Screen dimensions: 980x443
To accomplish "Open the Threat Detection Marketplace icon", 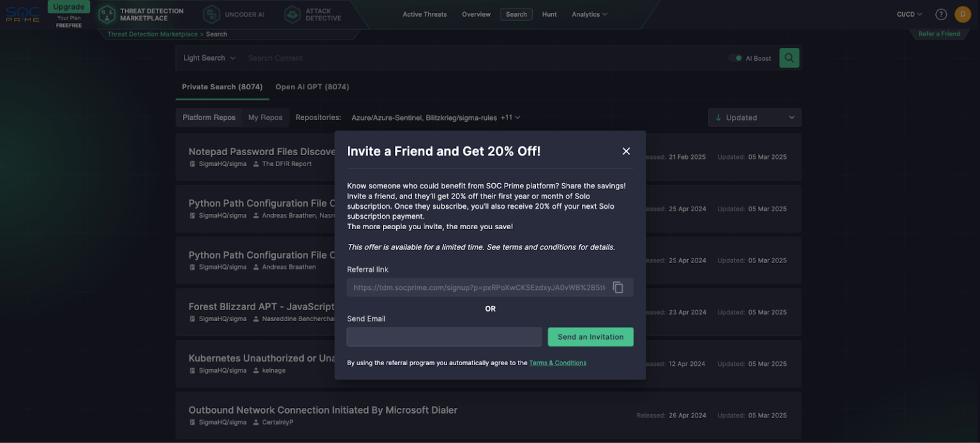I will point(107,14).
